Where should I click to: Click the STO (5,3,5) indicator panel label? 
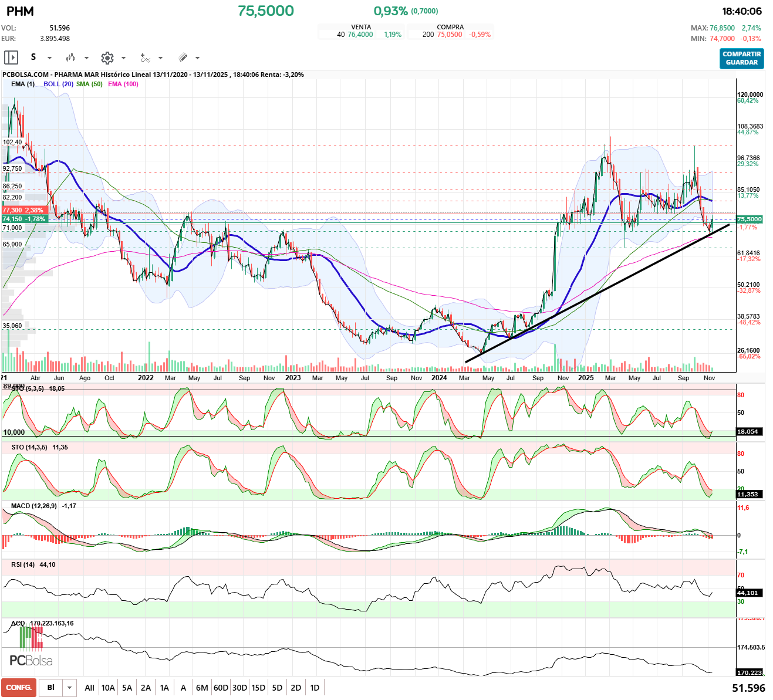(x=27, y=389)
